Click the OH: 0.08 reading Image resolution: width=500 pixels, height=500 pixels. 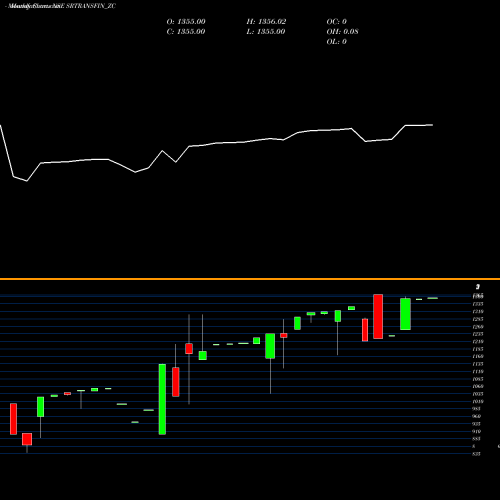pos(342,32)
